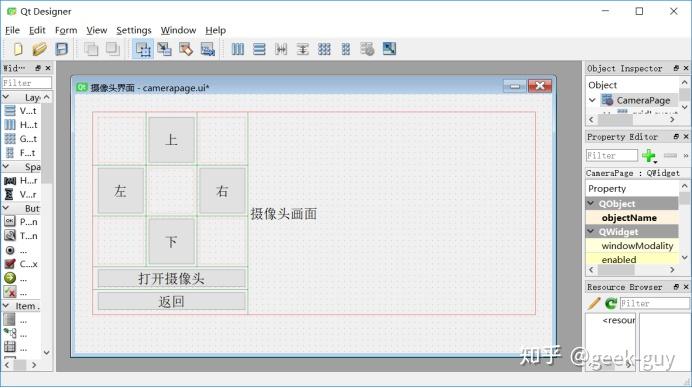The height and width of the screenshot is (388, 692).
Task: Click the Bring to Front toolbar icon
Action: [113, 49]
